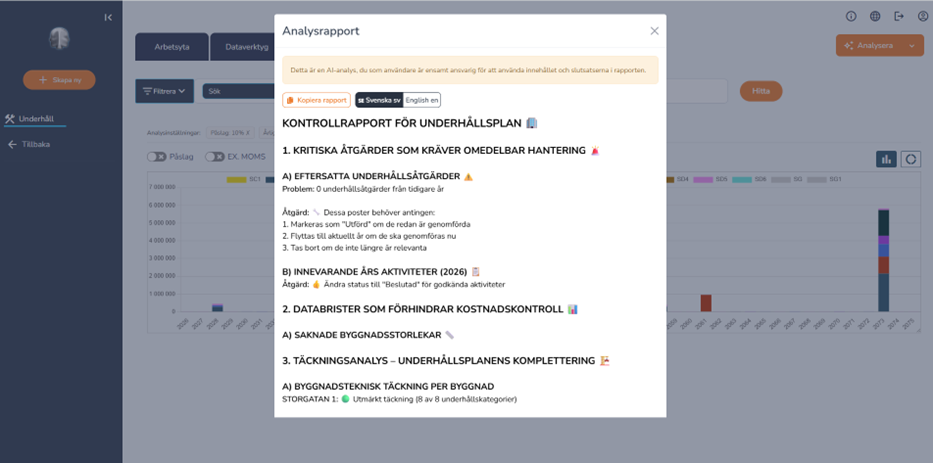The width and height of the screenshot is (933, 463).
Task: Click the Sök search field
Action: (238, 92)
